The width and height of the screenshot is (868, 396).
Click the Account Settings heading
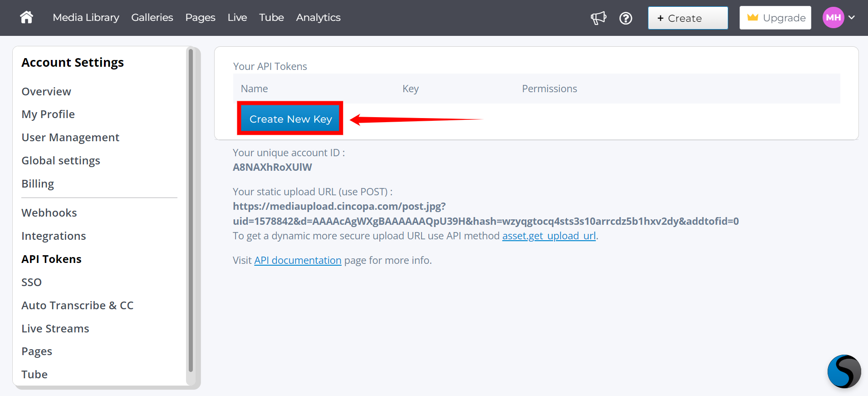point(73,63)
